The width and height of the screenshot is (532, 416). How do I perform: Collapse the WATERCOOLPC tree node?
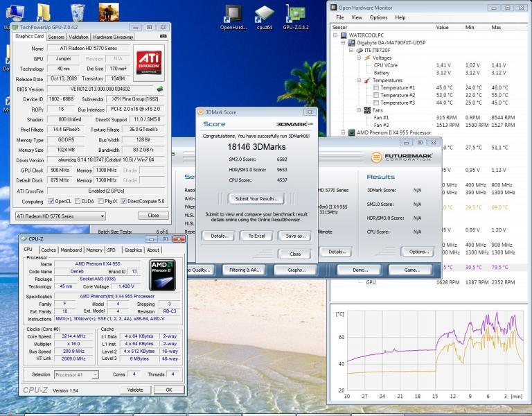click(x=335, y=35)
